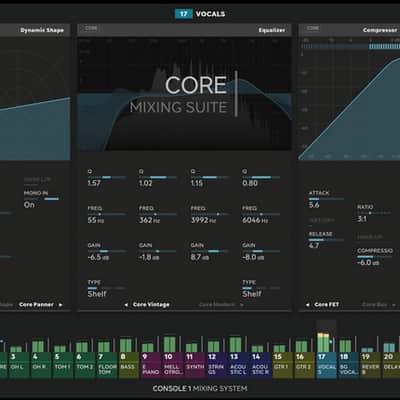
Task: Select track 10 MELL
Action: pos(173,365)
